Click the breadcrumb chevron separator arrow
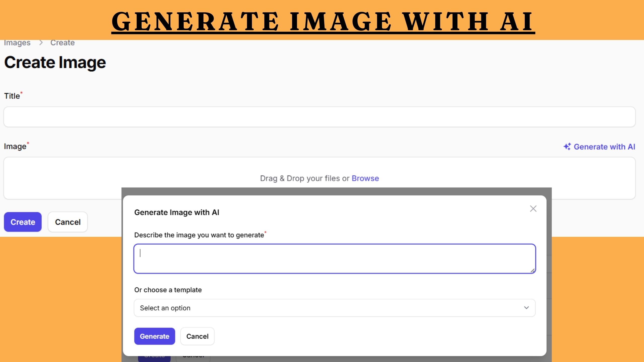644x362 pixels. pos(41,43)
